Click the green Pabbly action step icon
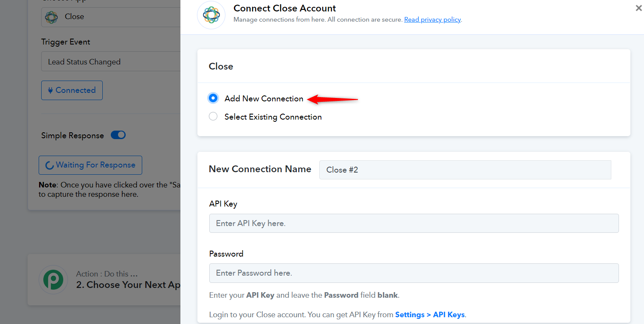The width and height of the screenshot is (644, 324). (x=53, y=279)
